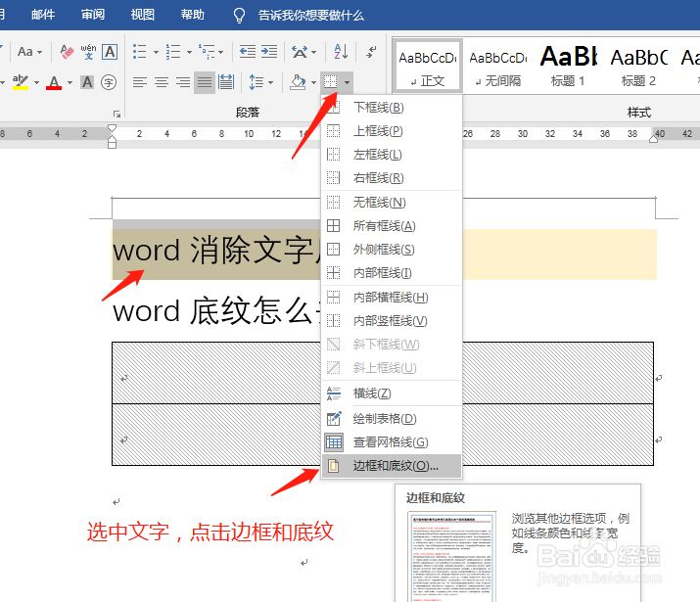Open the Change Case Aa dropdown
The width and height of the screenshot is (700, 602).
29,52
